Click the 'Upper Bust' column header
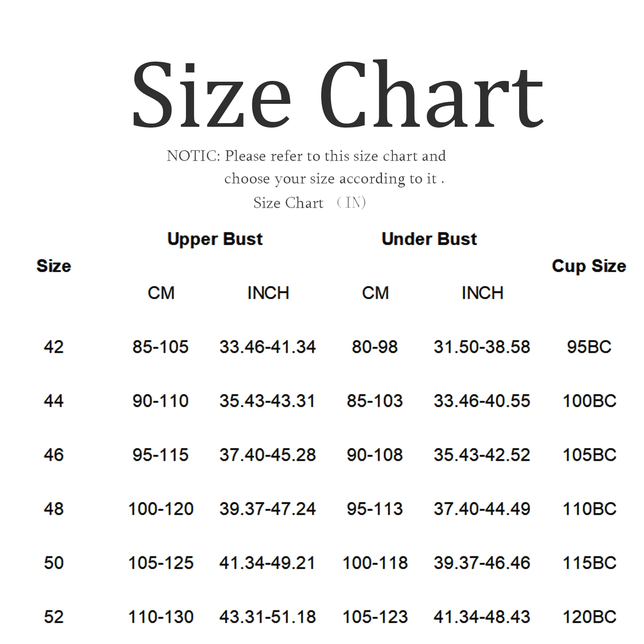The height and width of the screenshot is (644, 644). (x=215, y=239)
